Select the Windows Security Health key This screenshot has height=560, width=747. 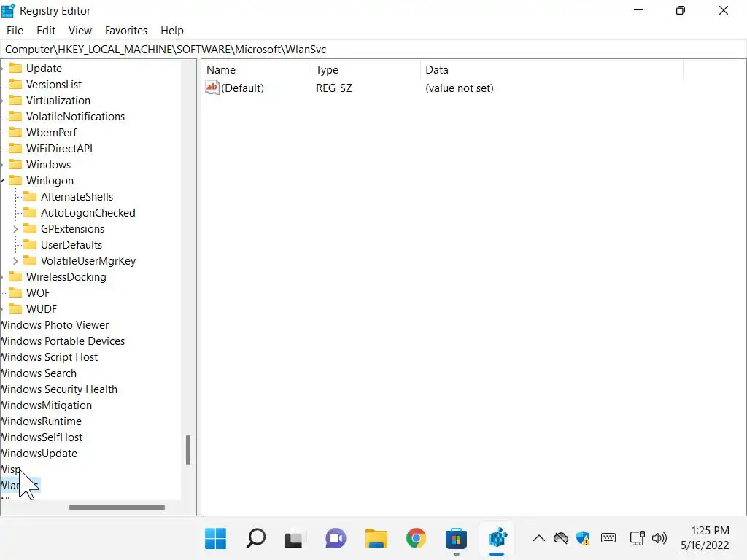59,389
